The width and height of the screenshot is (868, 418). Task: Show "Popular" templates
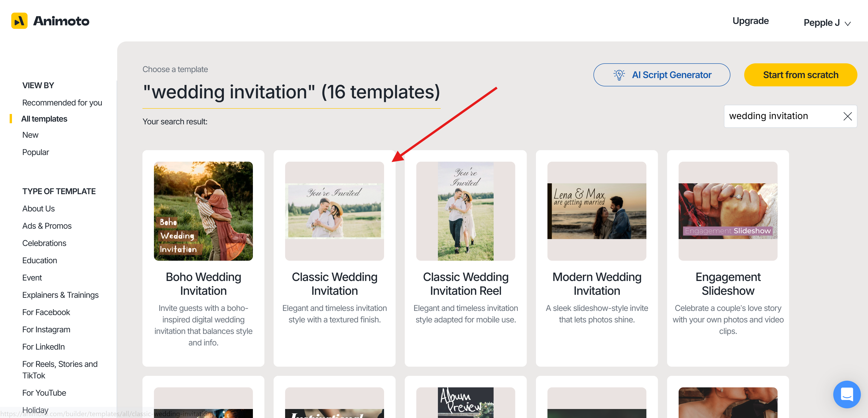pos(35,152)
